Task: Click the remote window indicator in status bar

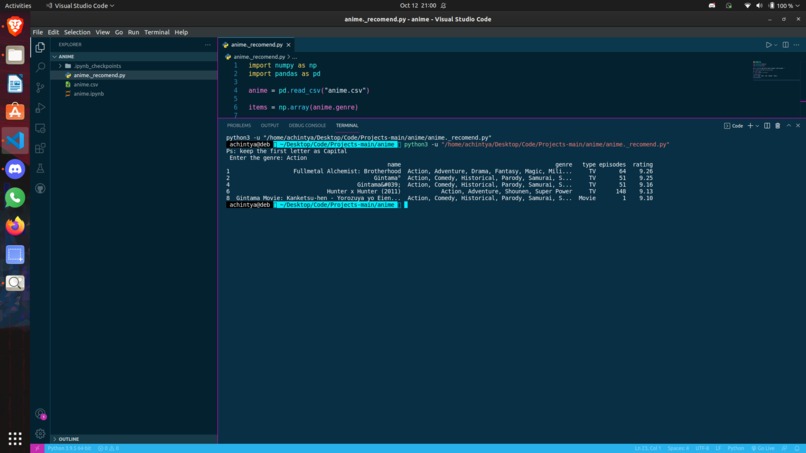Action: coord(37,448)
